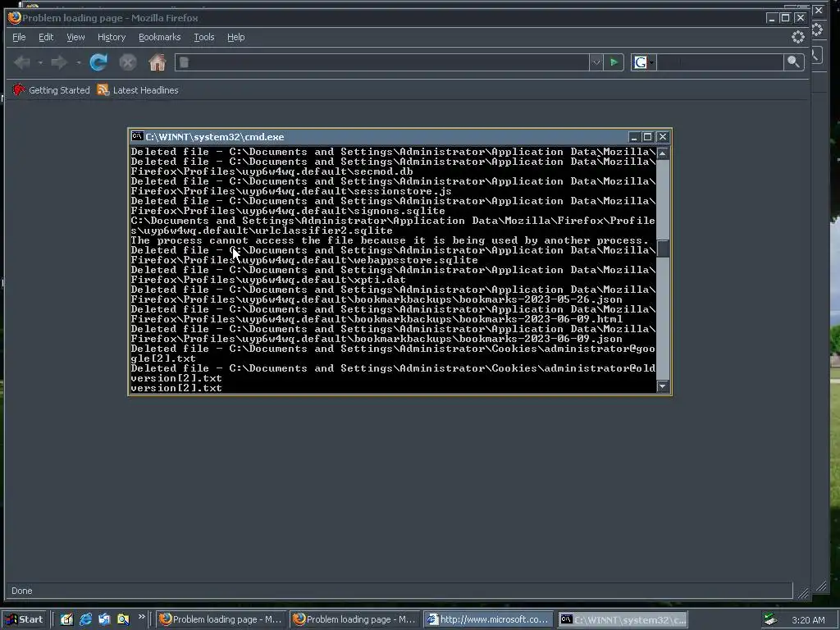Open the File menu
The height and width of the screenshot is (630, 840).
click(19, 37)
